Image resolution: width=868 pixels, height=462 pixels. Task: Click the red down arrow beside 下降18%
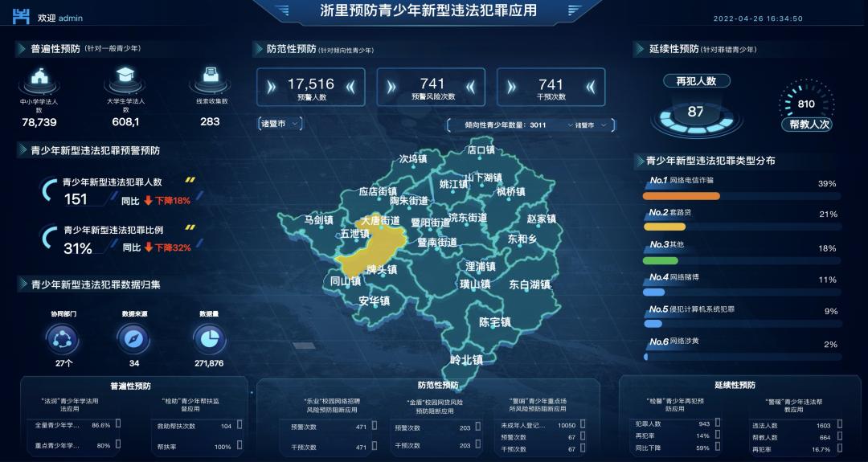point(149,200)
